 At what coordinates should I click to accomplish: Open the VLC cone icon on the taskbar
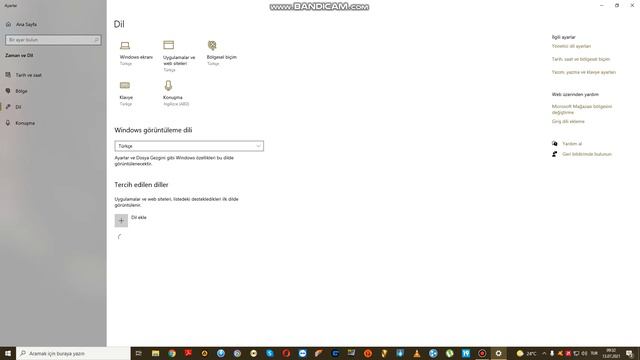pos(417,353)
